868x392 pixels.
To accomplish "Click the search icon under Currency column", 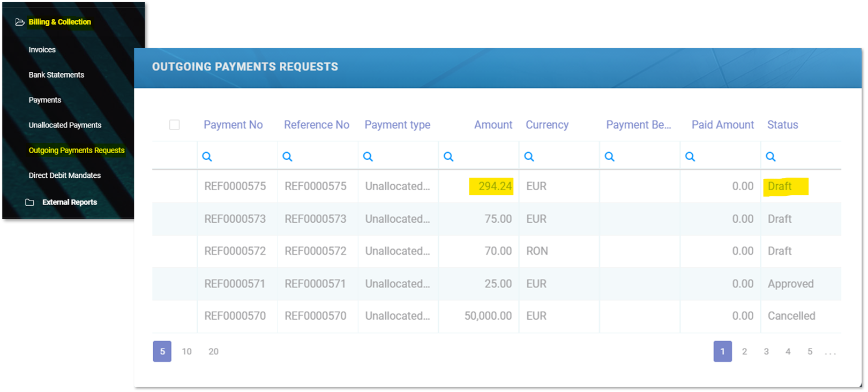I will coord(529,157).
